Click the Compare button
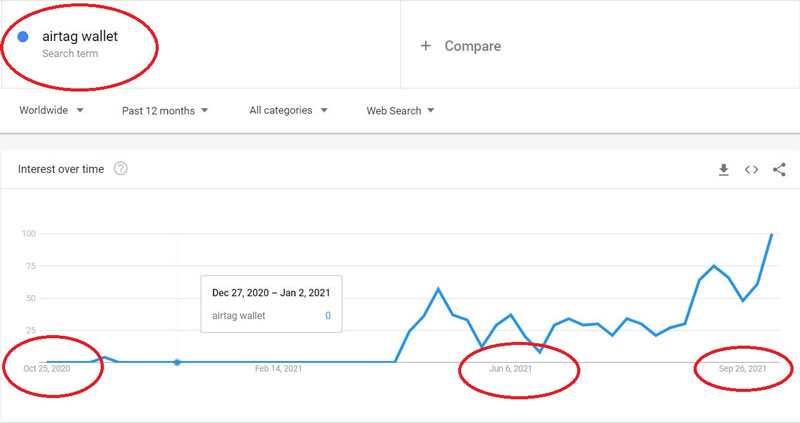The height and width of the screenshot is (423, 800). pyautogui.click(x=472, y=46)
